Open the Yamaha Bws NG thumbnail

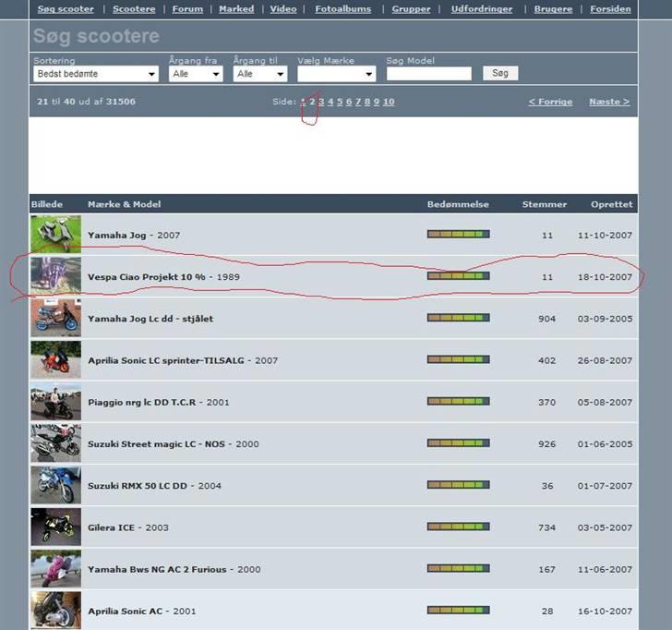(55, 569)
